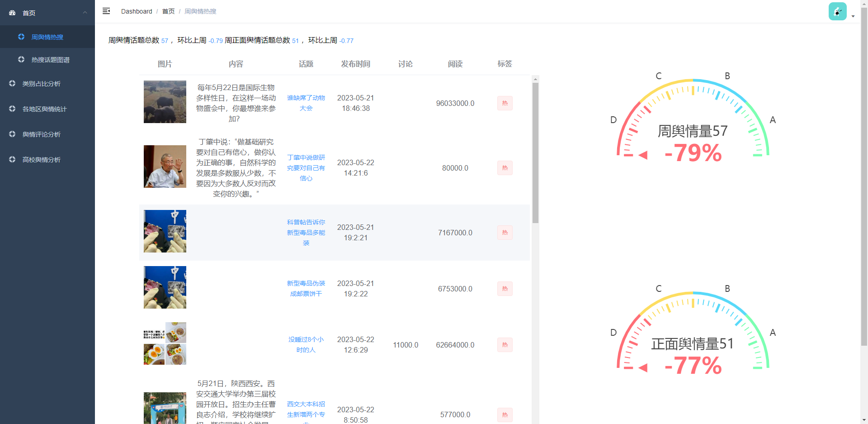Open the animal herd thumbnail image
868x424 pixels.
click(165, 102)
